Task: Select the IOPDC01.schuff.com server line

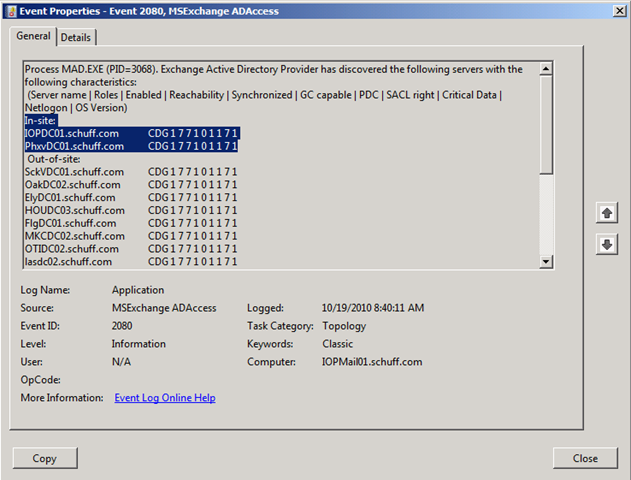Action: tap(132, 133)
